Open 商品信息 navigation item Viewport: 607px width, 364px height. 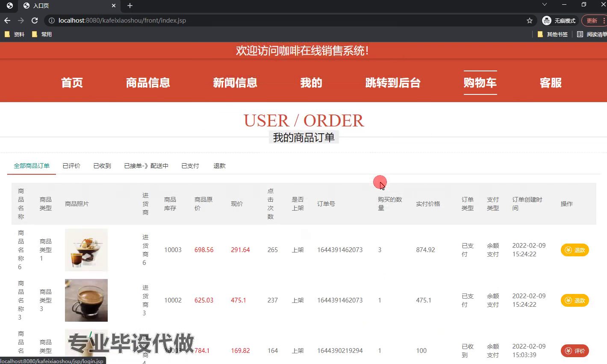pos(148,83)
